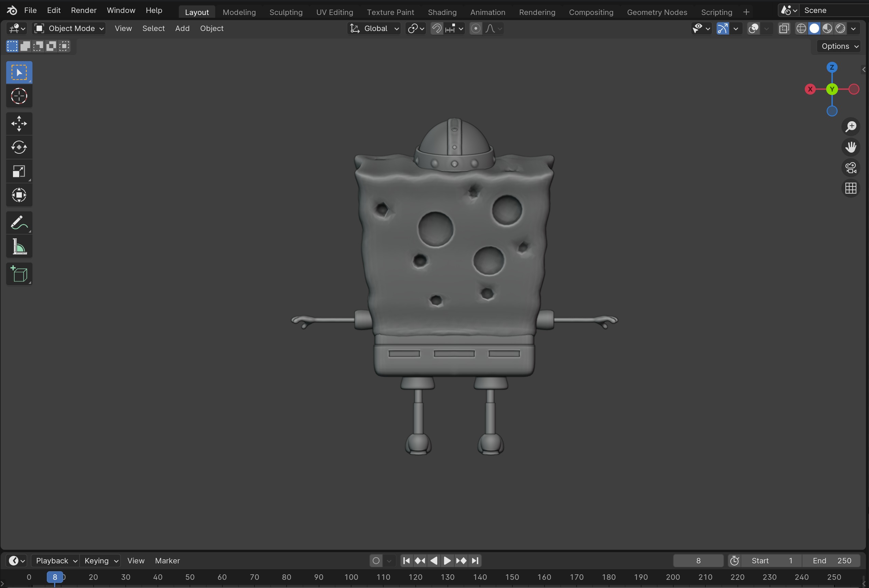Set selection mode to invert
The height and width of the screenshot is (588, 869).
pos(51,46)
